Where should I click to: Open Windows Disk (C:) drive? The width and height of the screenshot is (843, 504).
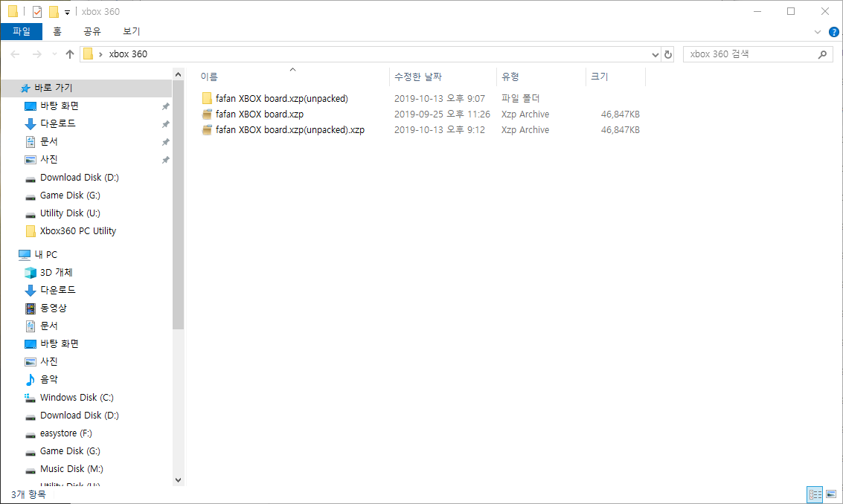click(77, 397)
